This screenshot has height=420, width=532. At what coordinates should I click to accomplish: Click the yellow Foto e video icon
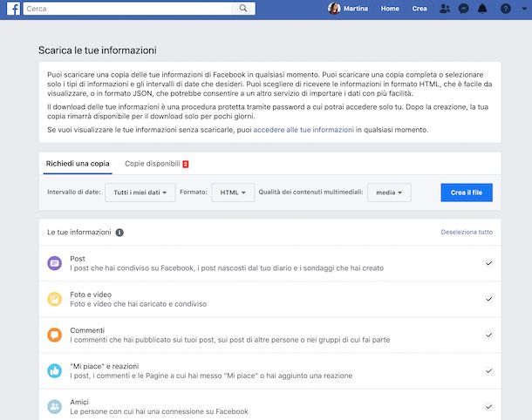click(55, 300)
